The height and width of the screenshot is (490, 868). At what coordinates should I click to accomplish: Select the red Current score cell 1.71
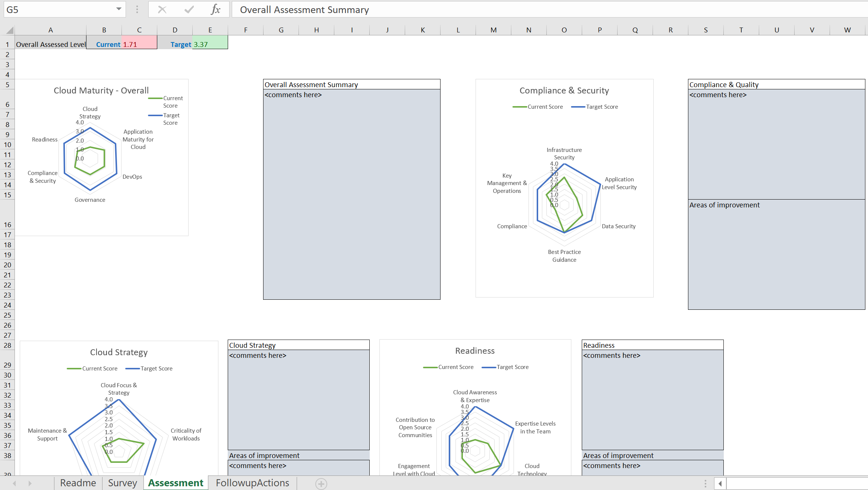(139, 44)
